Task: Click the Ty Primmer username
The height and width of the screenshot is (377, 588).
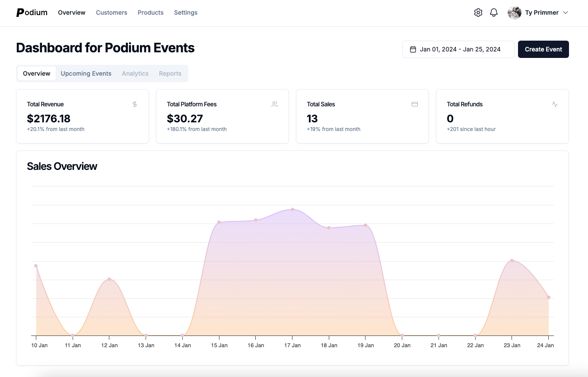Action: pos(542,13)
